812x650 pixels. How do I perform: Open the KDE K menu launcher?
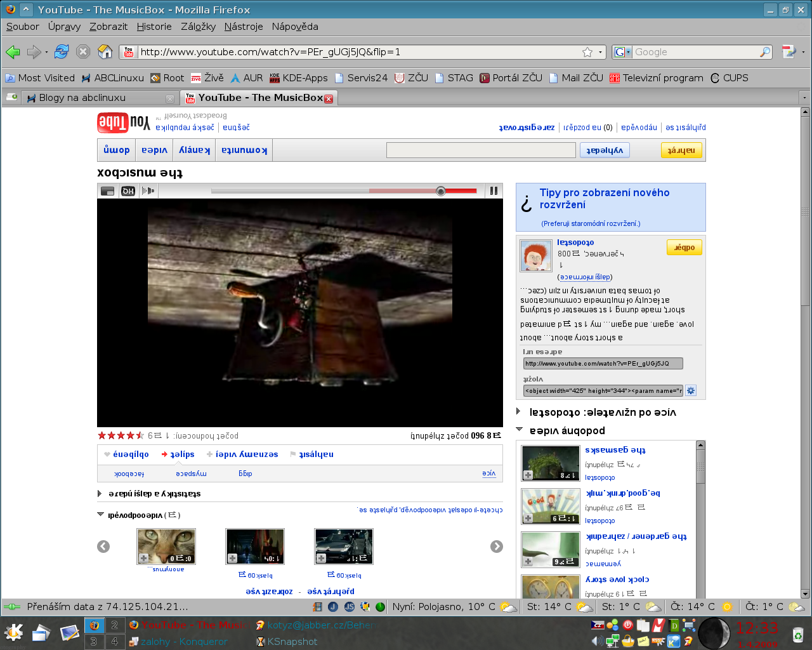tap(13, 632)
